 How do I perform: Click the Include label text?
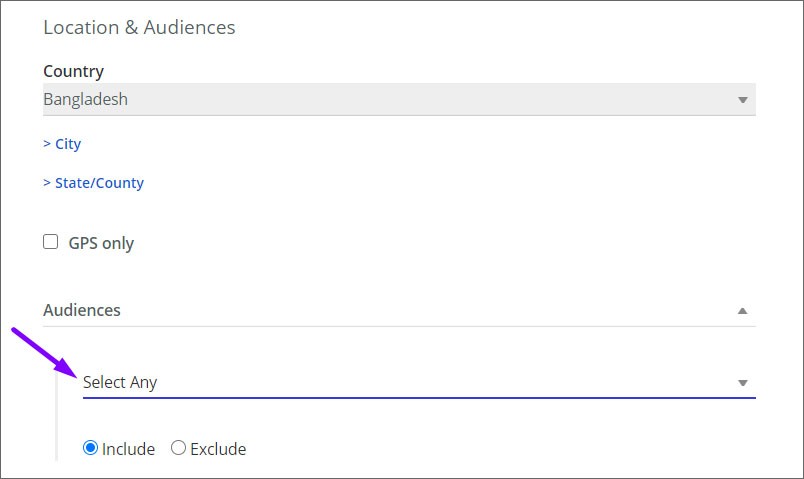pyautogui.click(x=128, y=449)
